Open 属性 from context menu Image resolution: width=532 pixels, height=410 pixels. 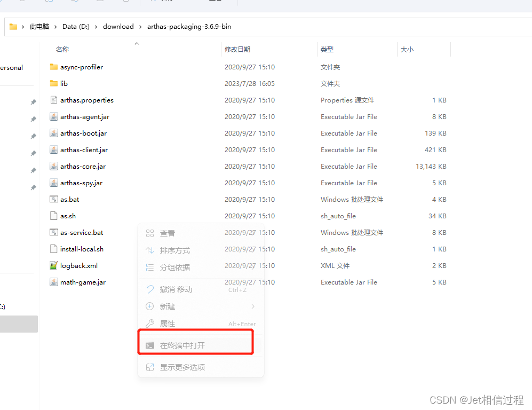pos(201,324)
